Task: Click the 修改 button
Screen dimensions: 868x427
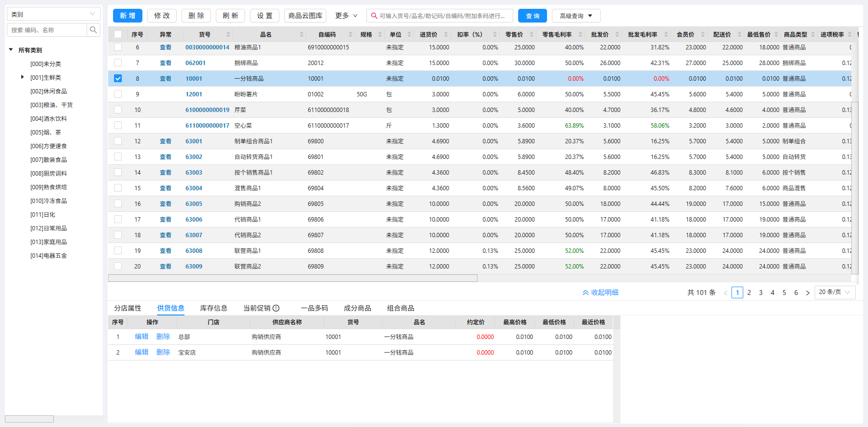Action: (x=162, y=16)
